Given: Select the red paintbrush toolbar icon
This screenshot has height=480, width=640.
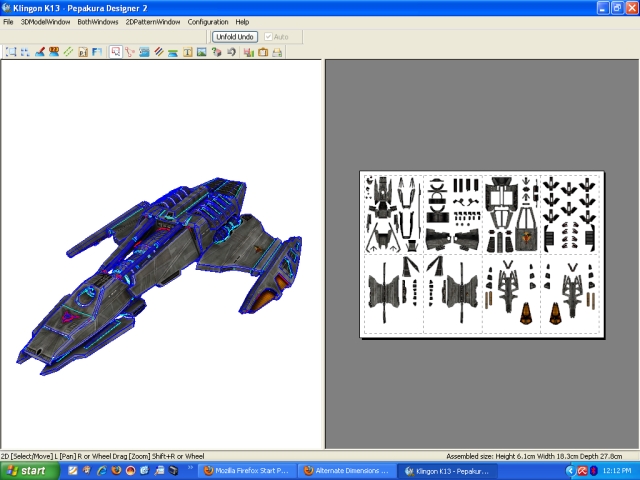Looking at the screenshot, I should point(40,52).
